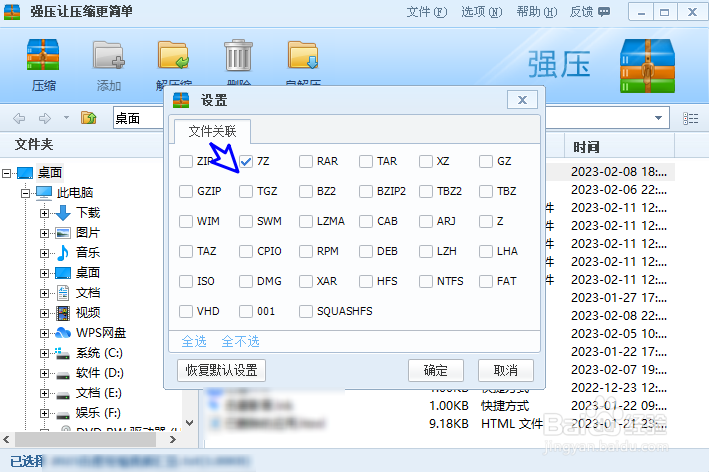Select the 系统 (C:) drive
Image resolution: width=709 pixels, height=472 pixels.
(99, 353)
